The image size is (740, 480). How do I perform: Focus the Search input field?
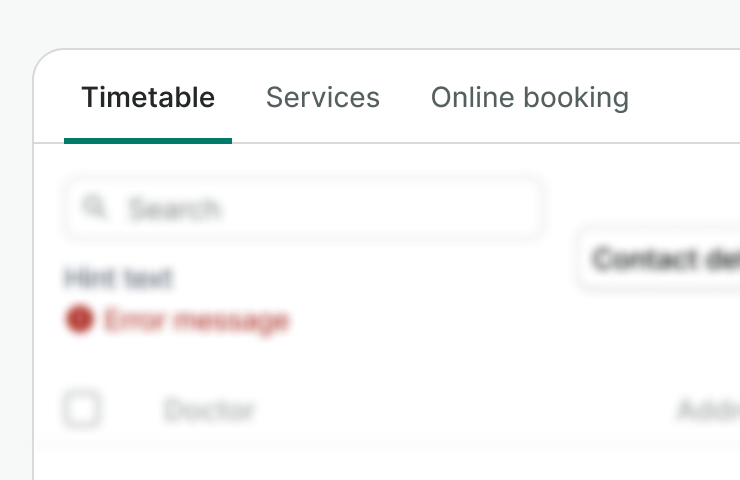point(330,209)
